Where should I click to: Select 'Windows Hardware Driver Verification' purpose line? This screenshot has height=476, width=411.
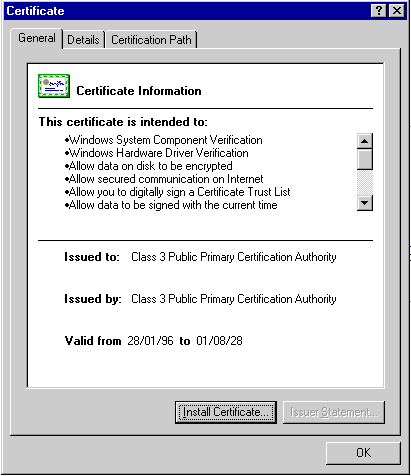coord(157,153)
